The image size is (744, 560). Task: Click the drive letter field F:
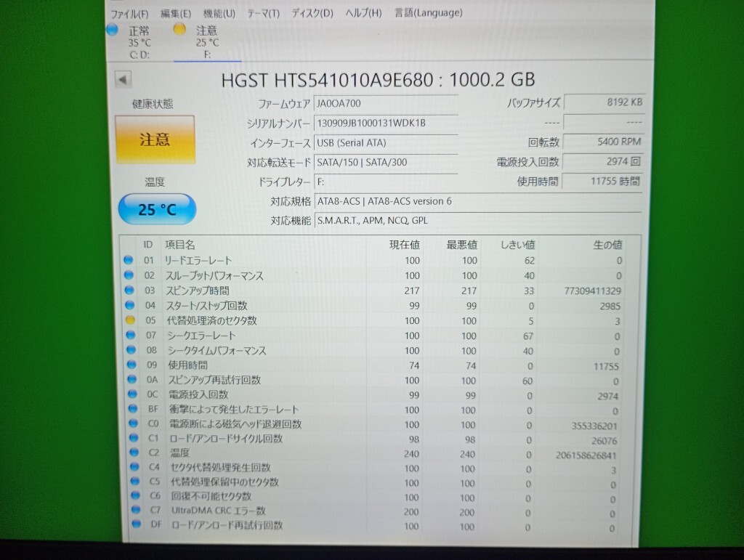pyautogui.click(x=385, y=182)
